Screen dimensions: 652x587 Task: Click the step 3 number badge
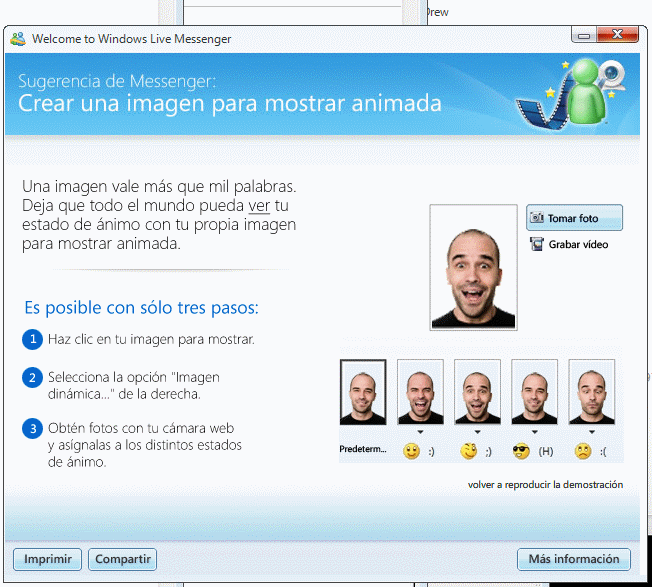click(x=32, y=429)
